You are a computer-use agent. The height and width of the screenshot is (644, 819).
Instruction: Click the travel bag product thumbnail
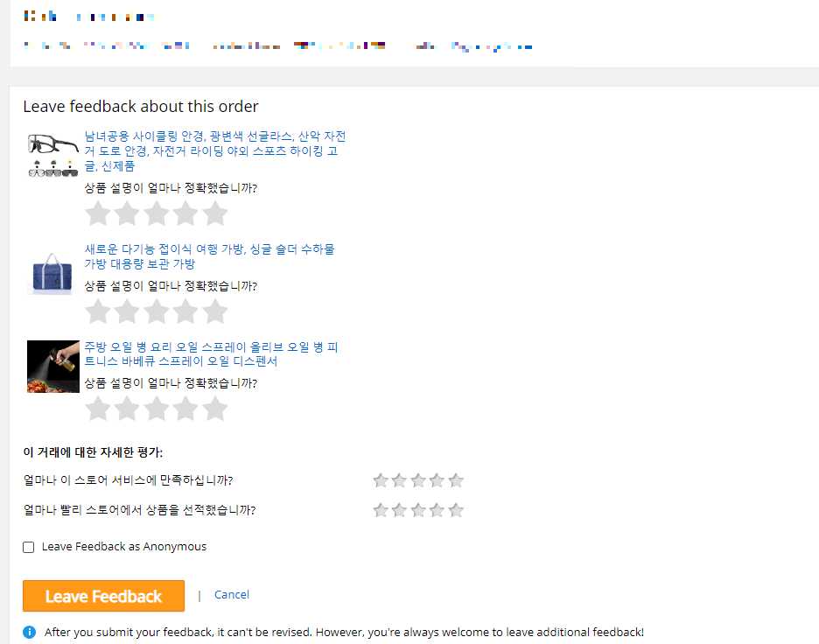[x=52, y=268]
